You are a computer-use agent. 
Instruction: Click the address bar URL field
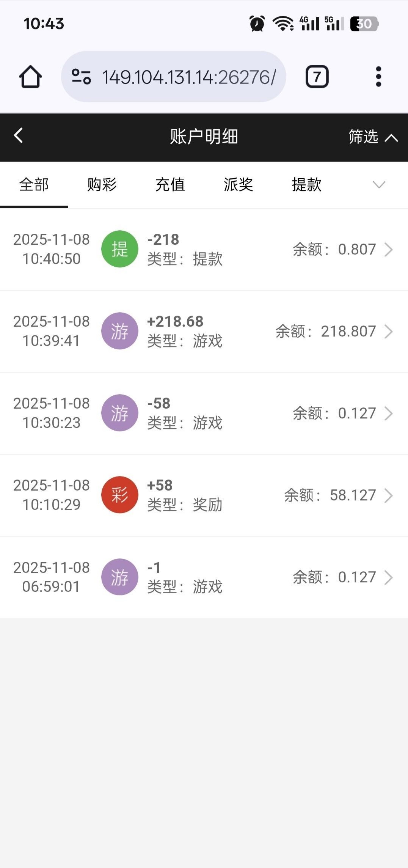[188, 77]
